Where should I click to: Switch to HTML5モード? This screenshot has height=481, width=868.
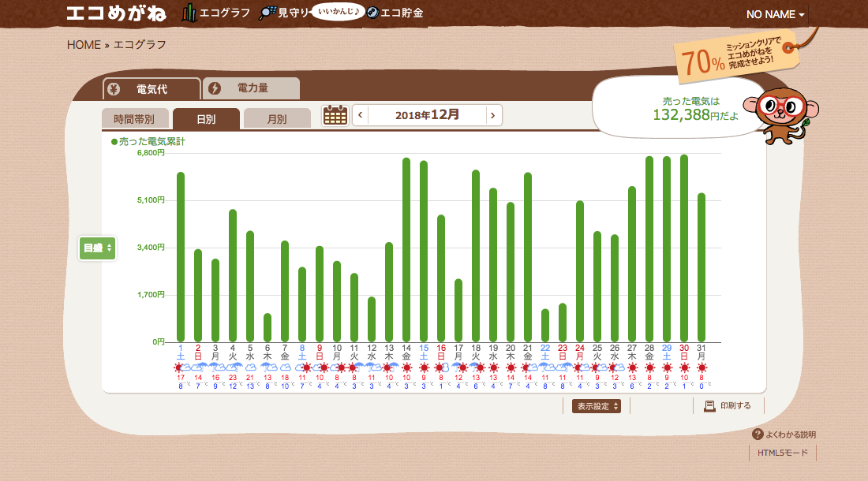[x=783, y=453]
